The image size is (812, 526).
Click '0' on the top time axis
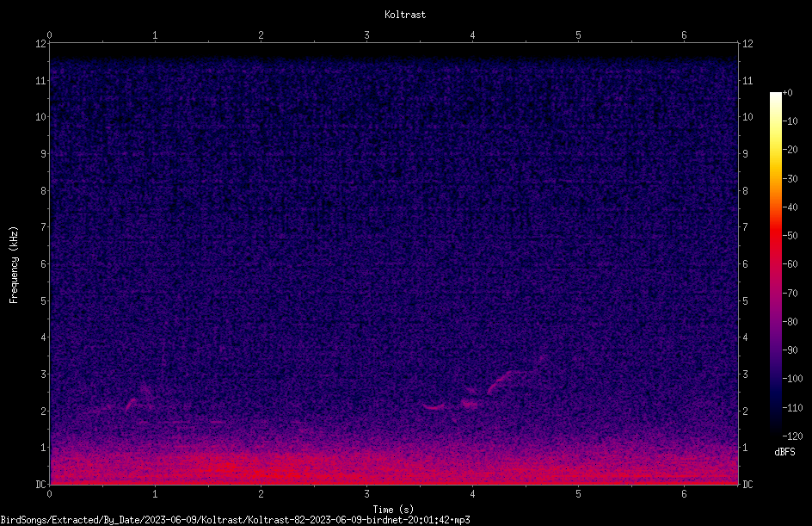pyautogui.click(x=49, y=35)
